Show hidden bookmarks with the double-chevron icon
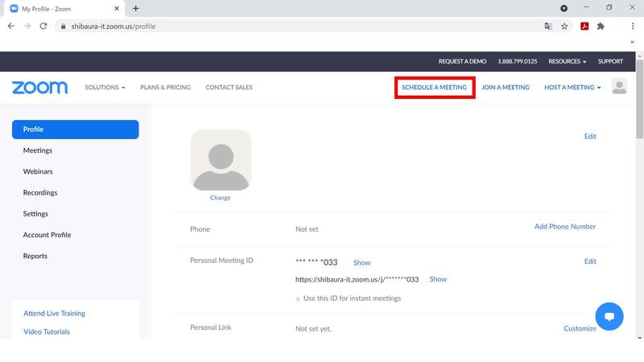Viewport: 644px width, 362px height. (x=632, y=42)
